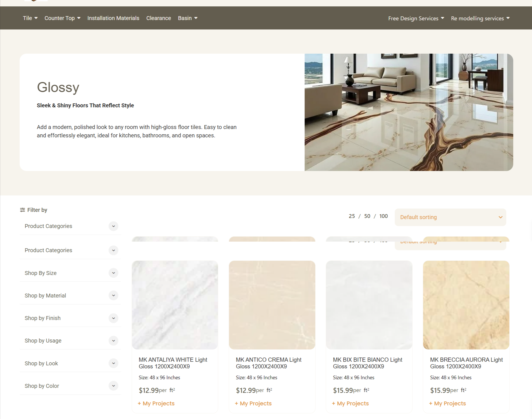Show 100 products per page
Screen dimensions: 532x419
tap(383, 216)
